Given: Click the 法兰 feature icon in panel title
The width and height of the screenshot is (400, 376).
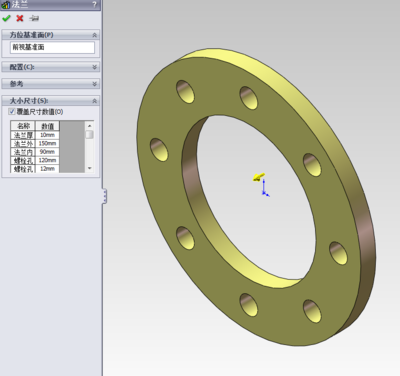Looking at the screenshot, I should pos(5,4).
